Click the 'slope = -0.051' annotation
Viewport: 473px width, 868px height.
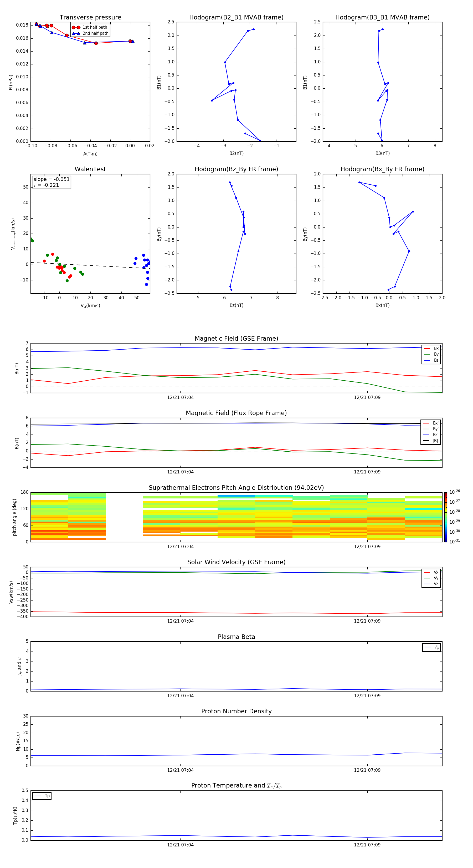pyautogui.click(x=52, y=179)
